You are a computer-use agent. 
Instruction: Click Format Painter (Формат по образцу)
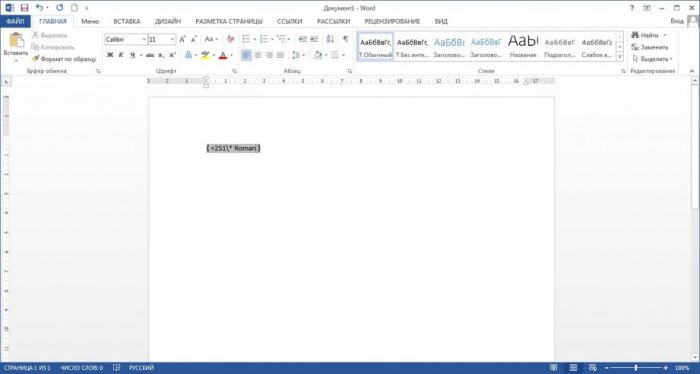(64, 59)
